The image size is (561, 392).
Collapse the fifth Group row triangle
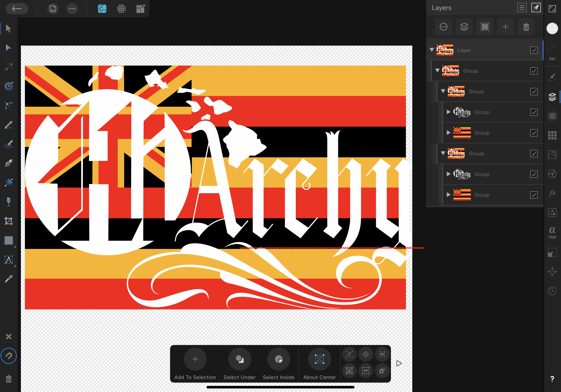tap(443, 153)
